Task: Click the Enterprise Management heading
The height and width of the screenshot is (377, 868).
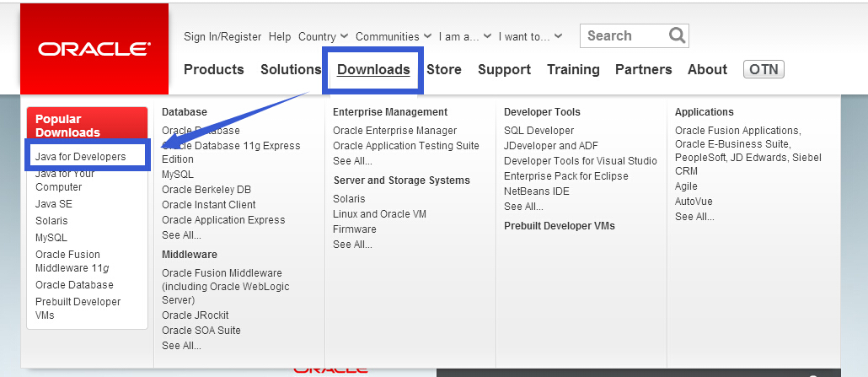Action: 390,112
